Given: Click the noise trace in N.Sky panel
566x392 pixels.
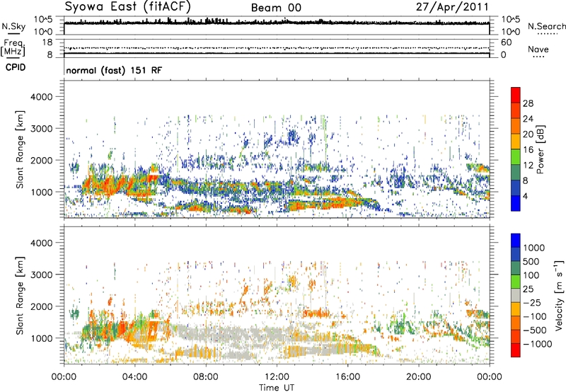Looking at the screenshot, I should click(x=277, y=23).
